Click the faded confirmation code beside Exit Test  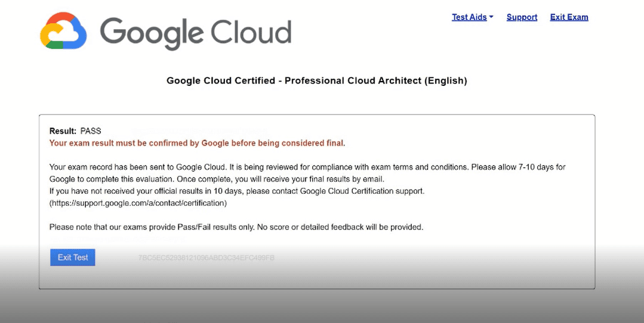tap(206, 258)
